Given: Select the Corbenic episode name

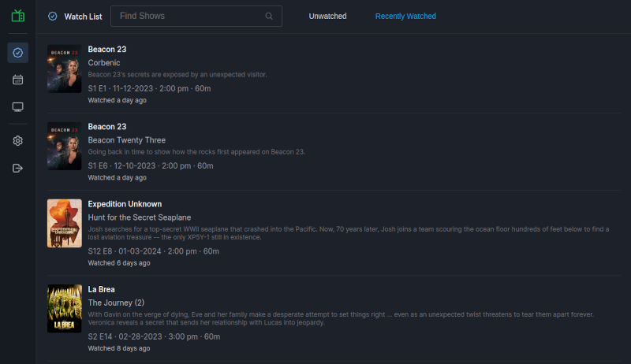Looking at the screenshot, I should click(104, 63).
